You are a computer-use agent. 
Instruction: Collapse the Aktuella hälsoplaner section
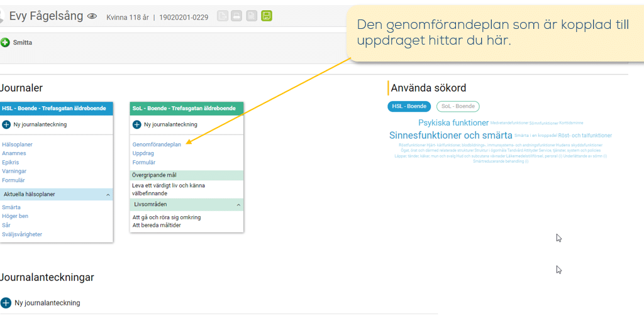coord(108,195)
